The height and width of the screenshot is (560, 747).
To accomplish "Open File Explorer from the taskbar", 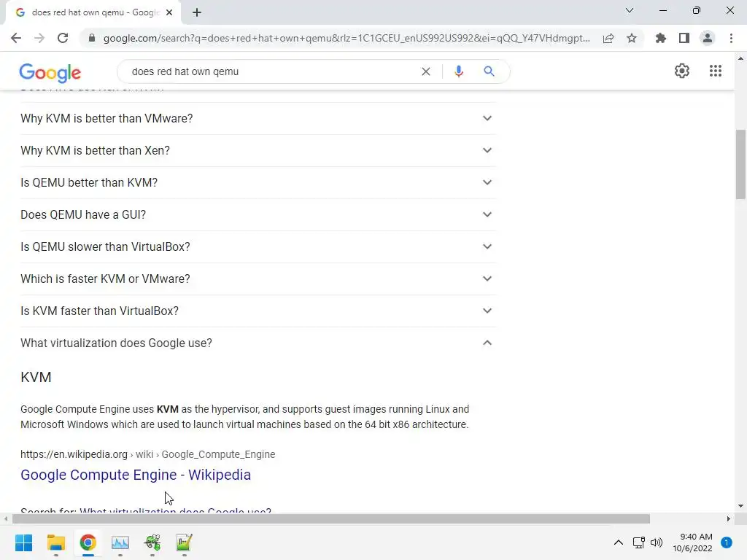I will [55, 542].
